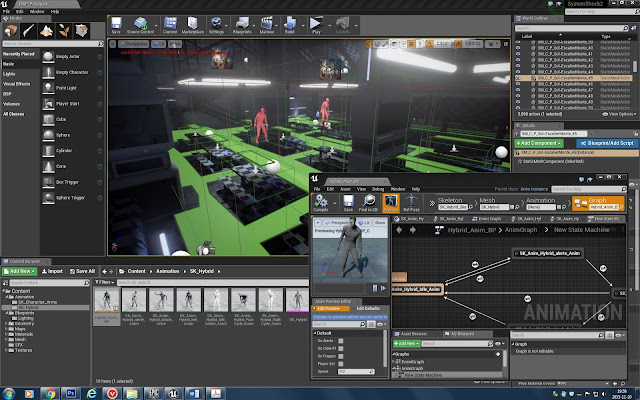Toggle scale snapping icon in viewport toolbar
The height and width of the screenshot is (400, 640).
459,44
